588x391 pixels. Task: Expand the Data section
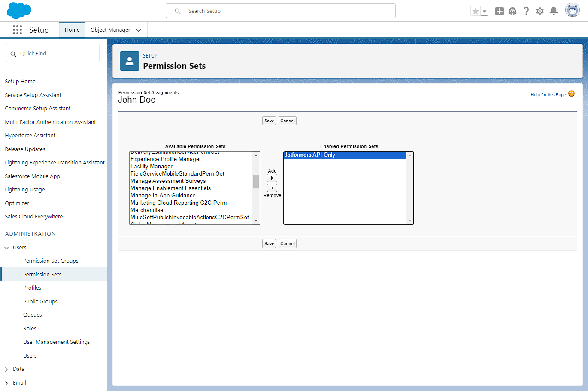point(6,369)
